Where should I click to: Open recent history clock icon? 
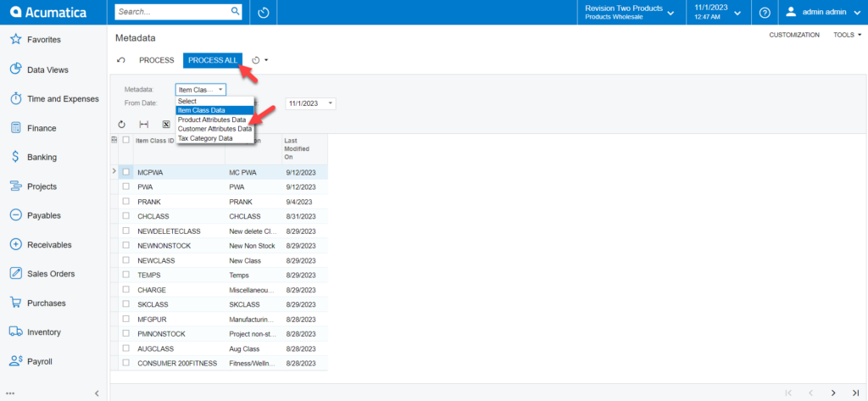click(264, 12)
